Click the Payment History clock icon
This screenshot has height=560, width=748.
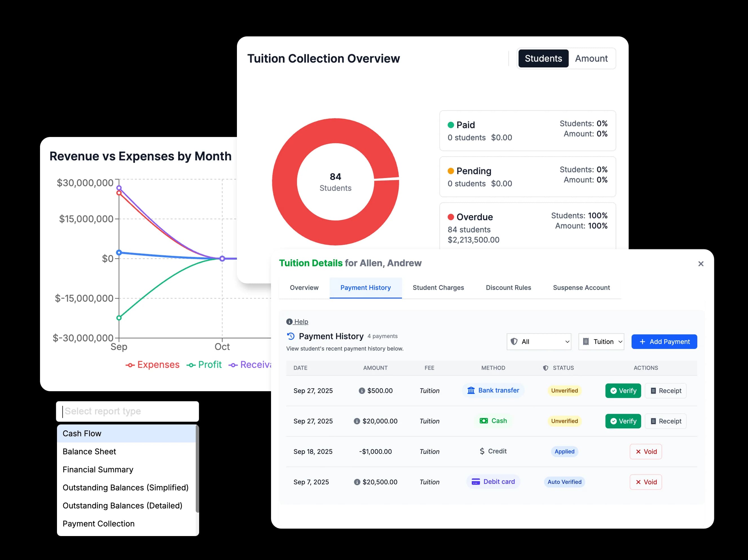pos(291,336)
